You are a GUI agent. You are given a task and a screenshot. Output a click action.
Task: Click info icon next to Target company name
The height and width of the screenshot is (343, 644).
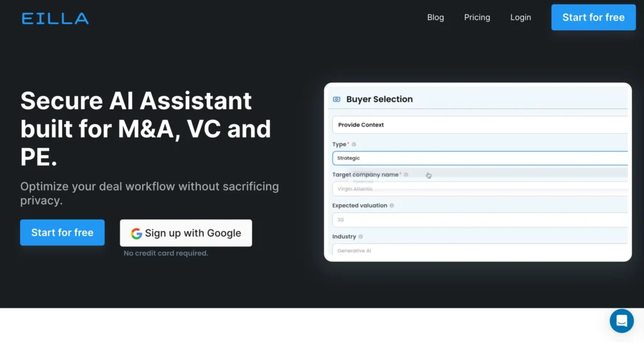[x=406, y=175]
